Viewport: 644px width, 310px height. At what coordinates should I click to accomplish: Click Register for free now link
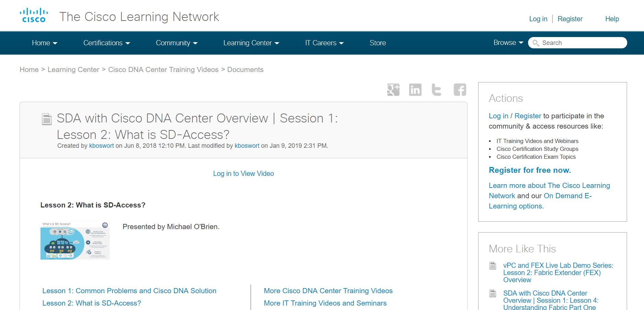pos(530,170)
